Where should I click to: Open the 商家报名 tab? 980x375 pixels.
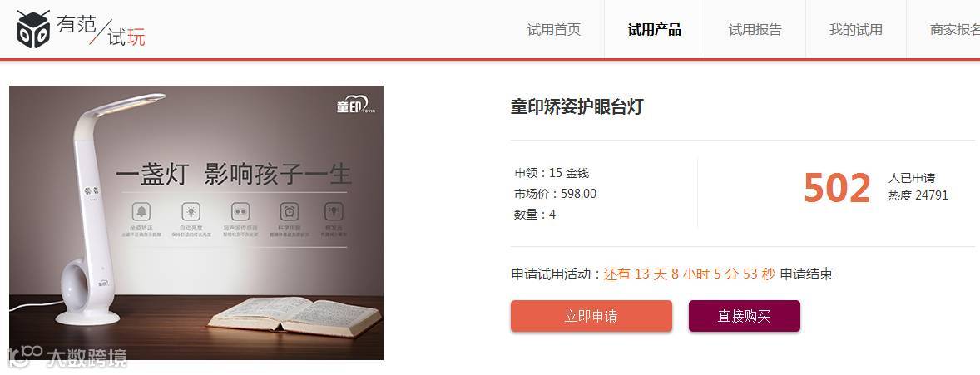tap(954, 29)
